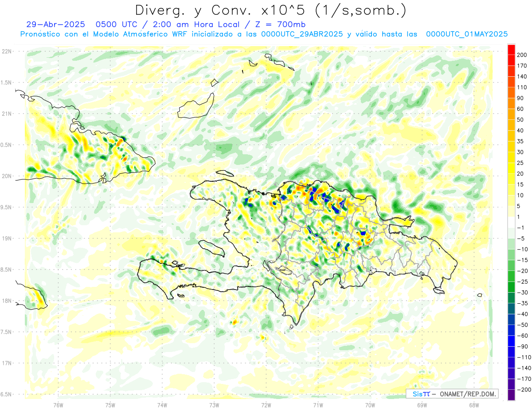This screenshot has width=532, height=411.
Task: Click the "0.5N" latitude label
Action: [7, 145]
